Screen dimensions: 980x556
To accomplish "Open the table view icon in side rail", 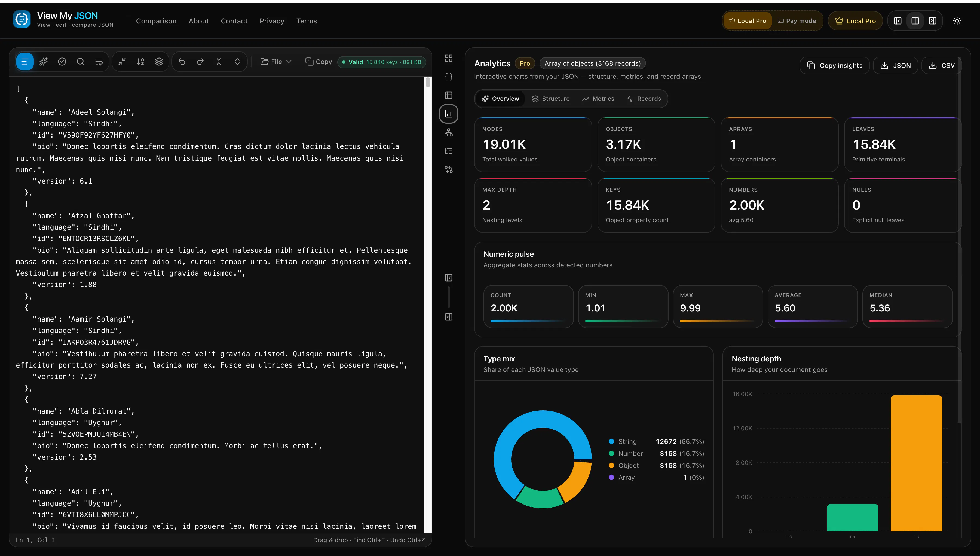I will click(x=449, y=95).
